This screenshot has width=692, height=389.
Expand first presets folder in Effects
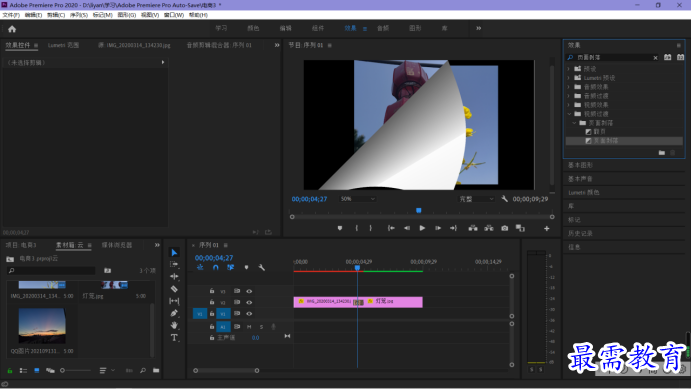[569, 69]
